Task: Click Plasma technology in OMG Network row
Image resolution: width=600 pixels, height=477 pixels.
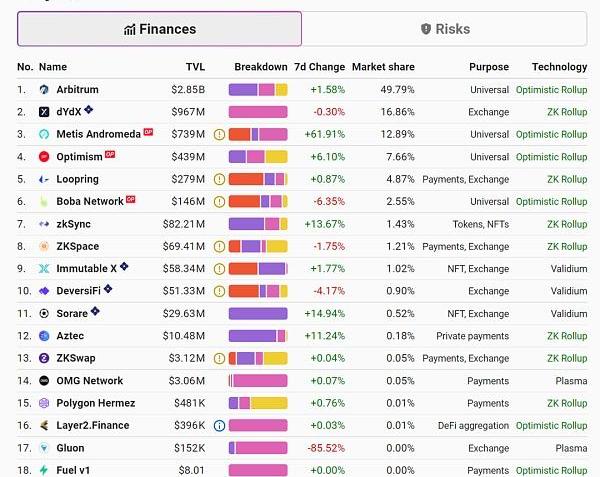Action: 571,381
